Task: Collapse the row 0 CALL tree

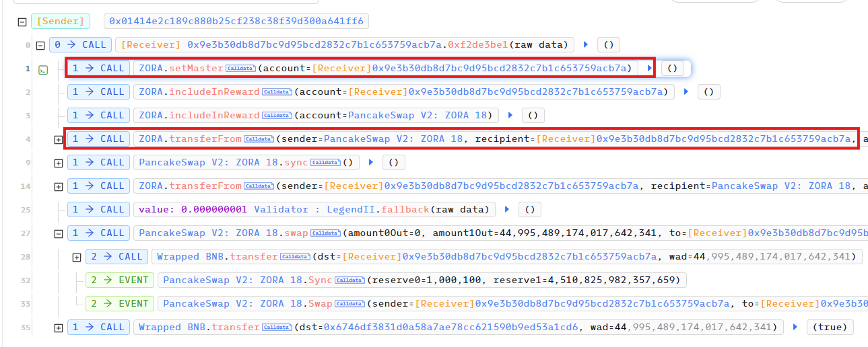Action: click(x=40, y=45)
